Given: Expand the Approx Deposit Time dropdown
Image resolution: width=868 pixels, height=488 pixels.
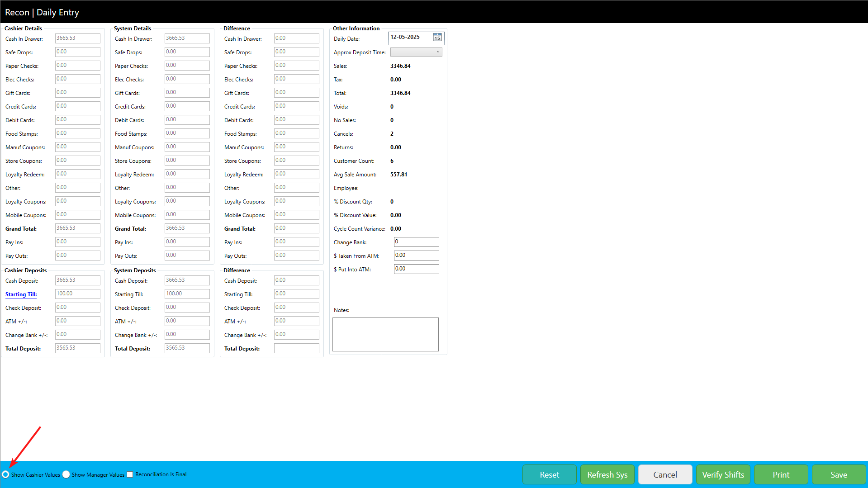Looking at the screenshot, I should (416, 52).
